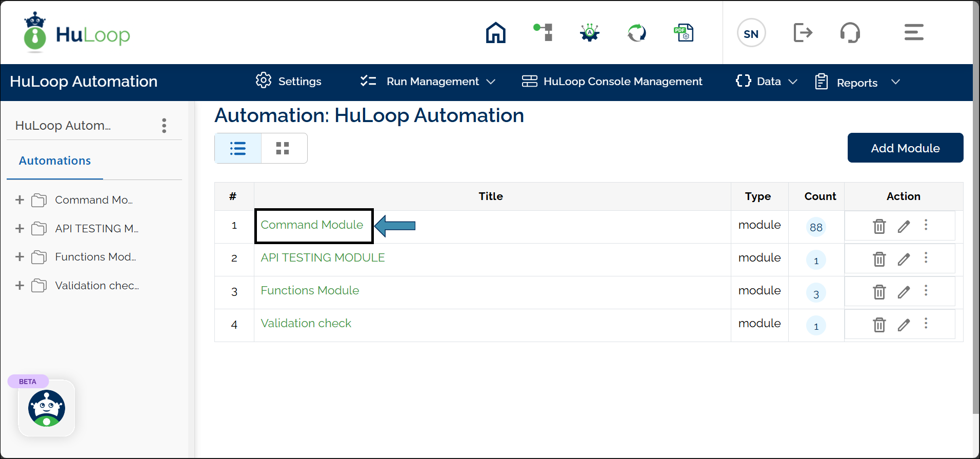Screen dimensions: 980x459
Task: Delete the Command Module row
Action: click(x=879, y=226)
